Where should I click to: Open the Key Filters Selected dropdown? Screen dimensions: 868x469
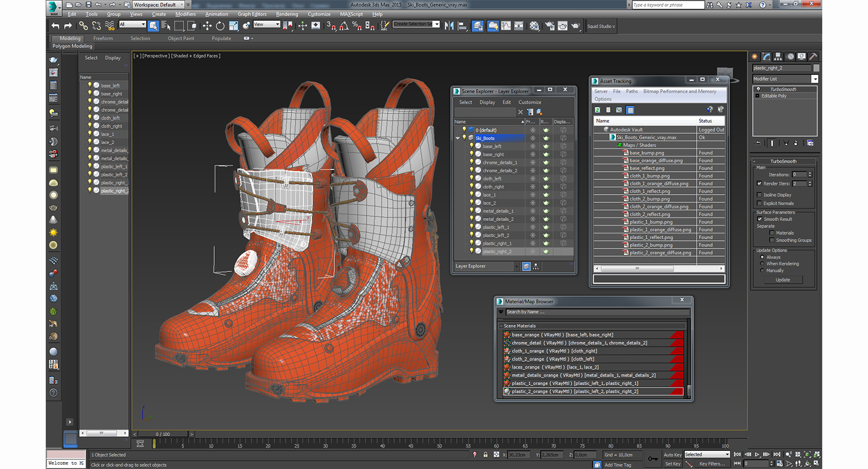tap(707, 454)
